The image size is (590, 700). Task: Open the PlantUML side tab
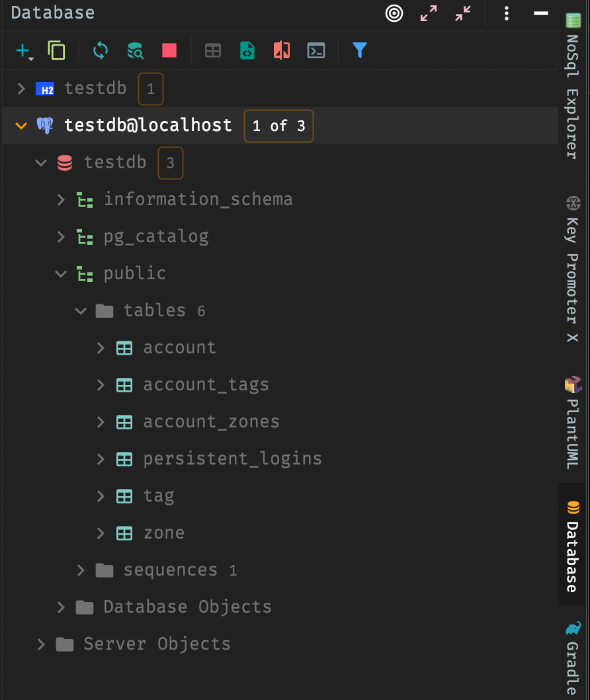point(573,422)
